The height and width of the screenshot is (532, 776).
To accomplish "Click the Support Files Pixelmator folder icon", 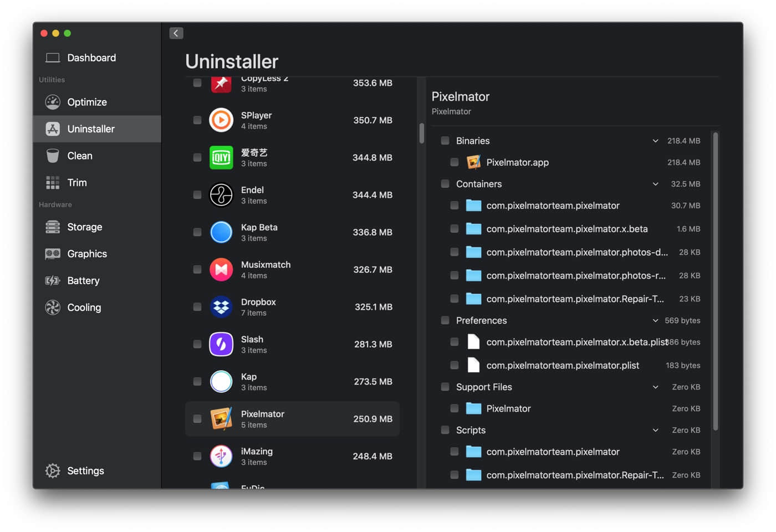I will (x=473, y=408).
